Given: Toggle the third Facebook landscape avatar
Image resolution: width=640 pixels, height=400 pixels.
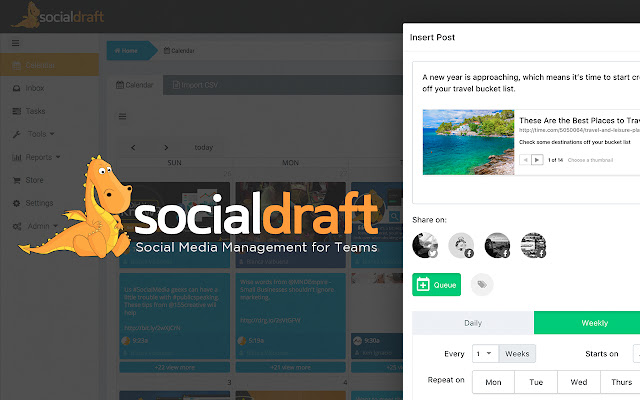Looking at the screenshot, I should coord(497,245).
